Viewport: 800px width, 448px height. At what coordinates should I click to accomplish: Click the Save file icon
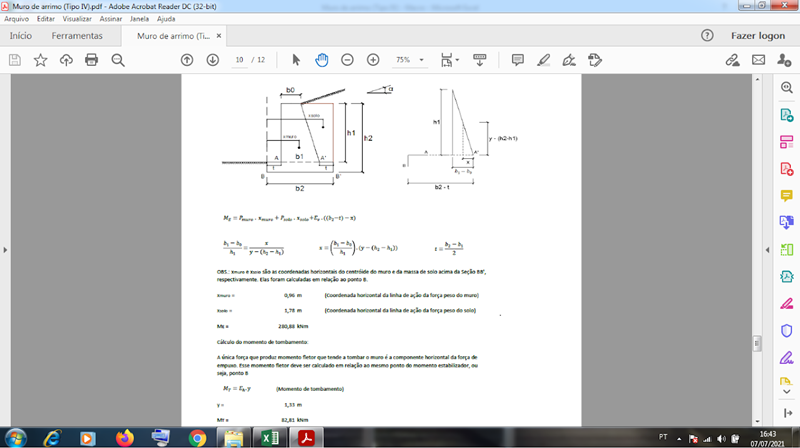(15, 60)
